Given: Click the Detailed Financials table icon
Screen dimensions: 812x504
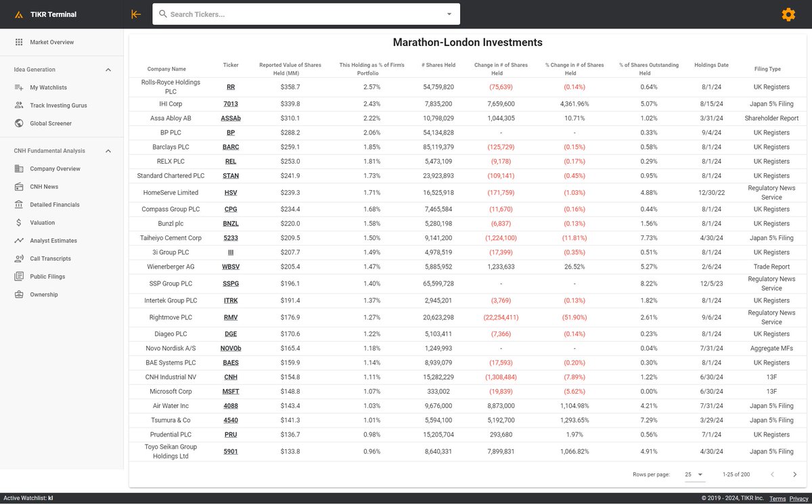Looking at the screenshot, I should 19,204.
